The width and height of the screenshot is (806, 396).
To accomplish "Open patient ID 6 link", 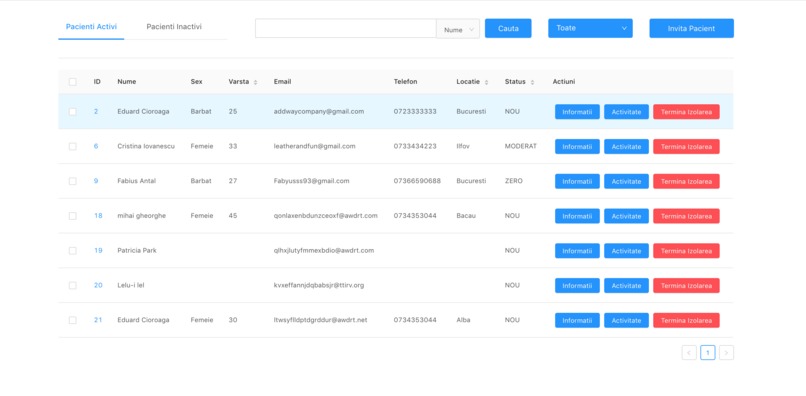I will (x=96, y=147).
